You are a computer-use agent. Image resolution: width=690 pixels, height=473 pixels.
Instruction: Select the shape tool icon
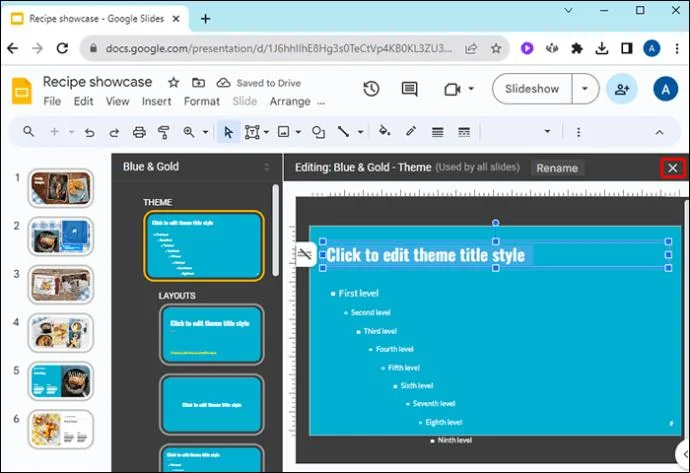pos(318,132)
